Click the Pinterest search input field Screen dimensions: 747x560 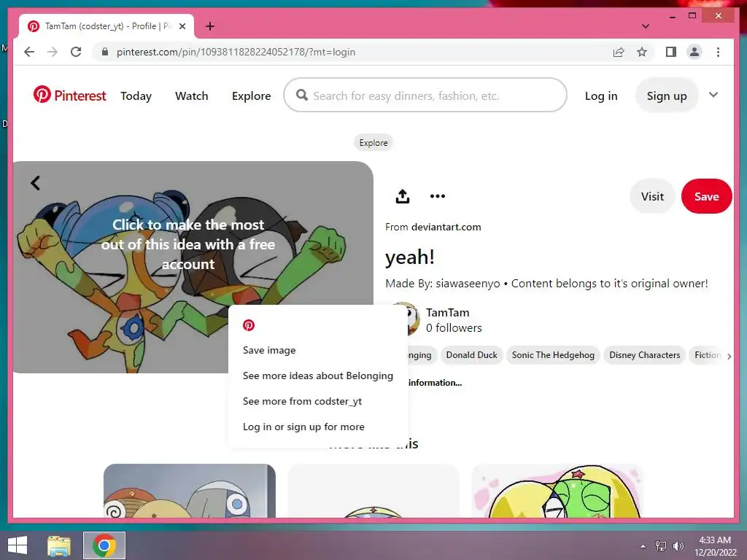425,96
